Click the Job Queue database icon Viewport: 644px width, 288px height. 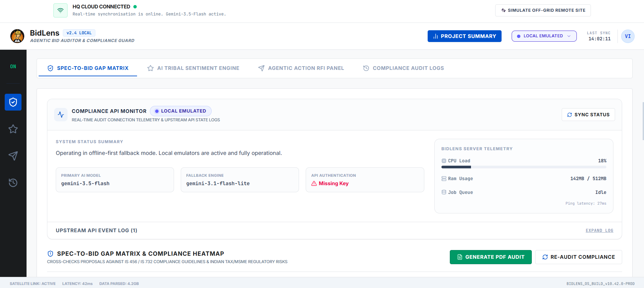click(444, 192)
